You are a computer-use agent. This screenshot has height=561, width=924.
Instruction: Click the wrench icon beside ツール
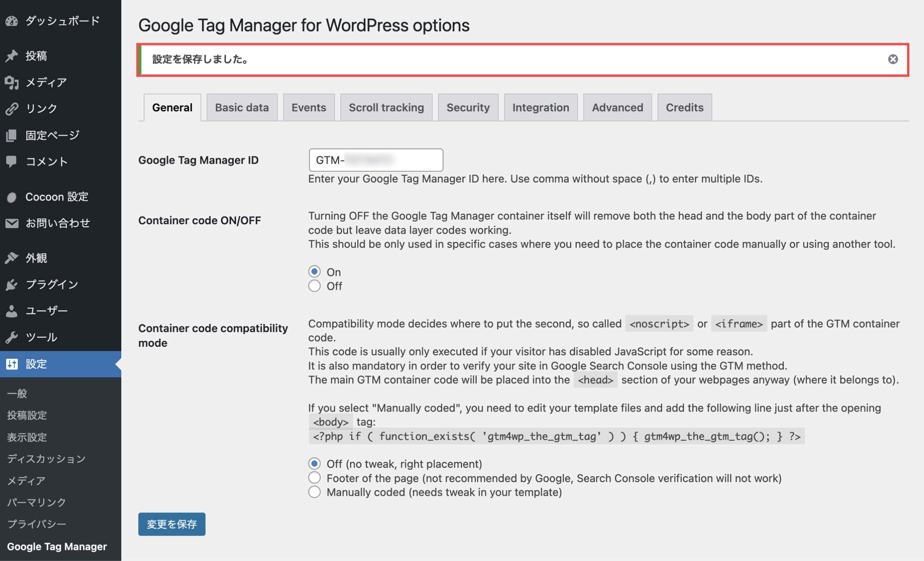(x=12, y=338)
